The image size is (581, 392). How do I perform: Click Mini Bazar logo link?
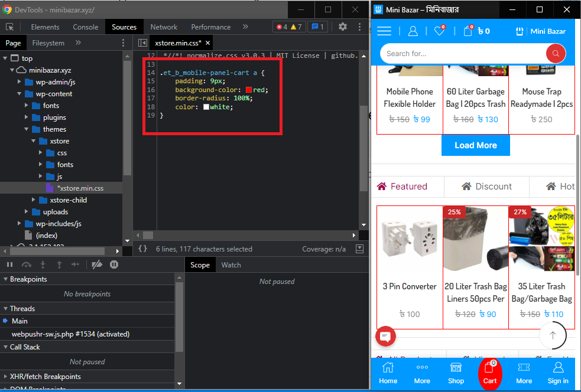pyautogui.click(x=541, y=31)
